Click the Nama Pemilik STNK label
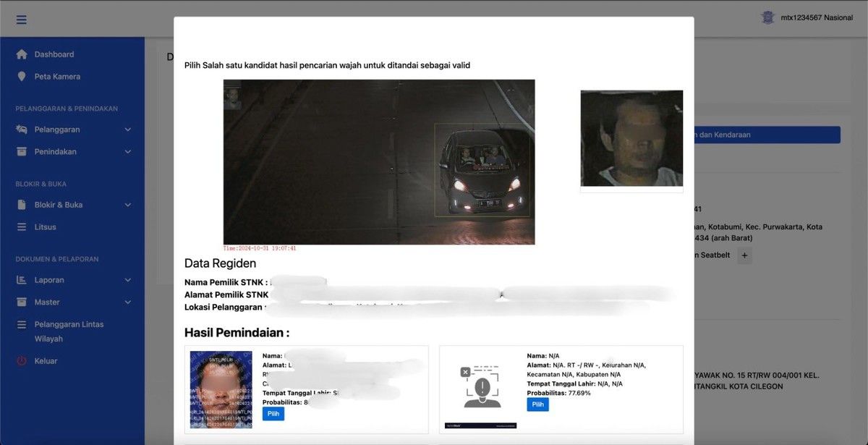 pyautogui.click(x=226, y=282)
